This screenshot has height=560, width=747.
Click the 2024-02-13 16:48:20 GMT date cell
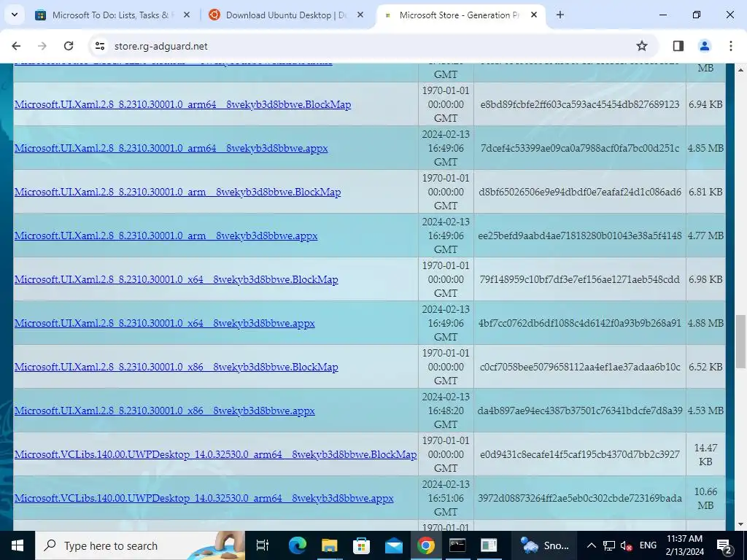446,411
